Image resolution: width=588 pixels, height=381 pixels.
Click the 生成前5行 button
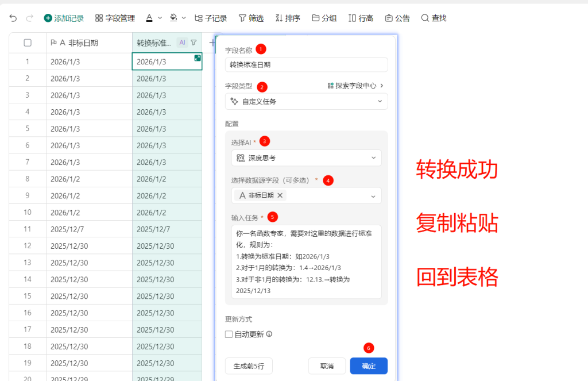(249, 366)
